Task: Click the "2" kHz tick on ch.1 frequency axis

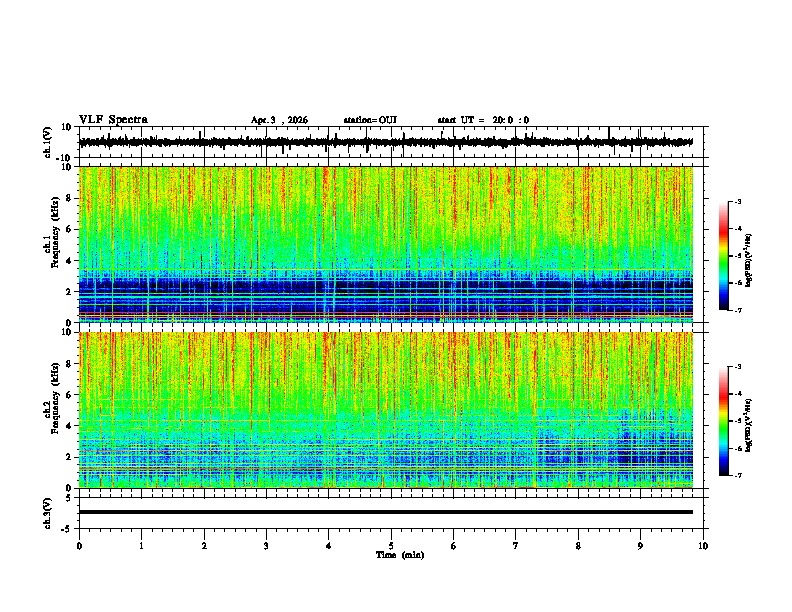Action: [69, 291]
